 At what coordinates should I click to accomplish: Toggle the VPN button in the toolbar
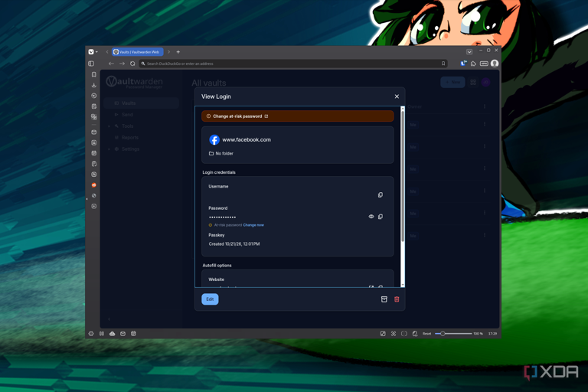tap(484, 64)
